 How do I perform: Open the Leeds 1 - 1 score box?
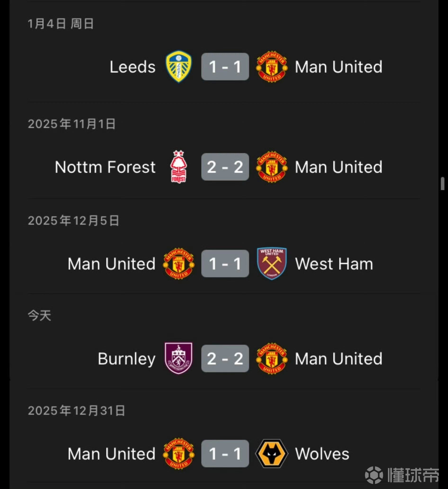225,67
